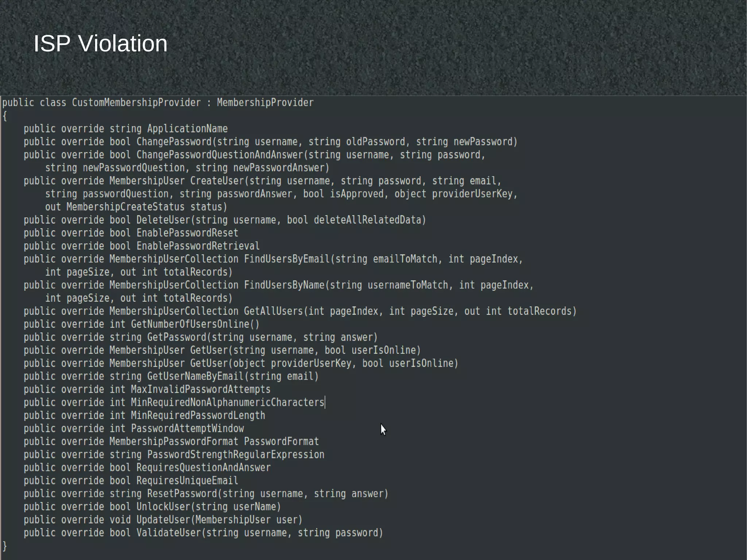Click the CreateUser method signature line

point(263,181)
